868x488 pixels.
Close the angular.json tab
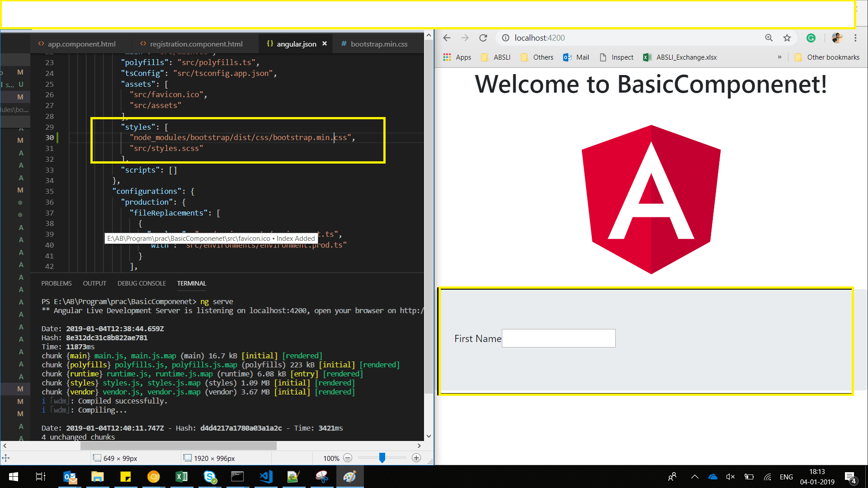(x=325, y=44)
